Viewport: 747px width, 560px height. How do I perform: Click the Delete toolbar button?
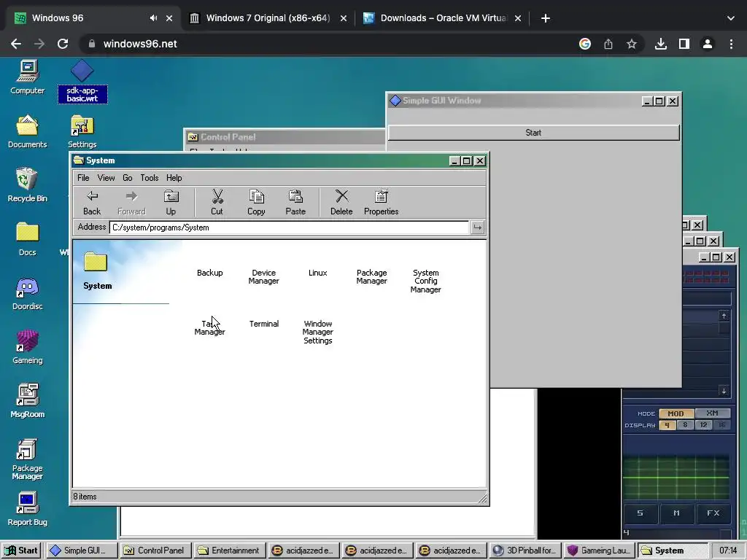point(341,203)
